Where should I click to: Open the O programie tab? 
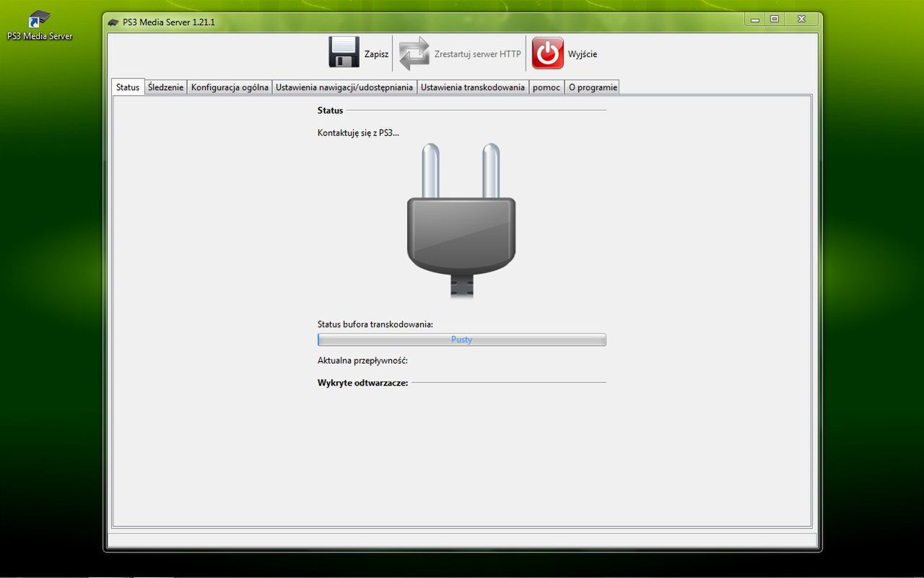click(x=593, y=87)
